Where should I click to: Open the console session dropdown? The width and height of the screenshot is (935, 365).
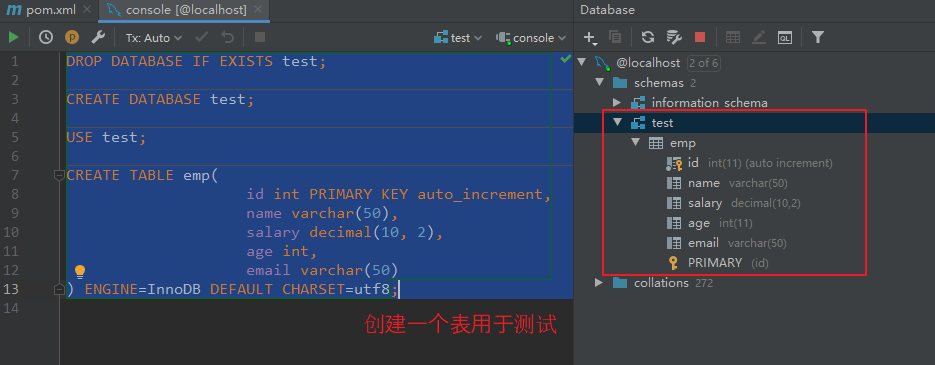[x=531, y=38]
